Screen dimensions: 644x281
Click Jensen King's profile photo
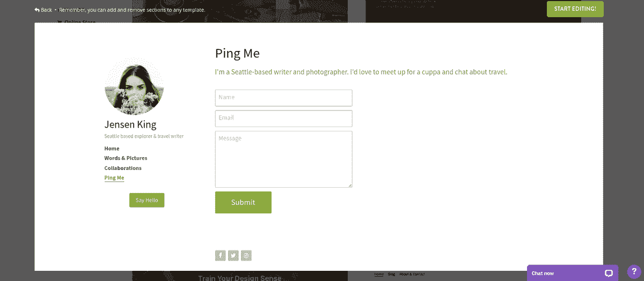[134, 86]
